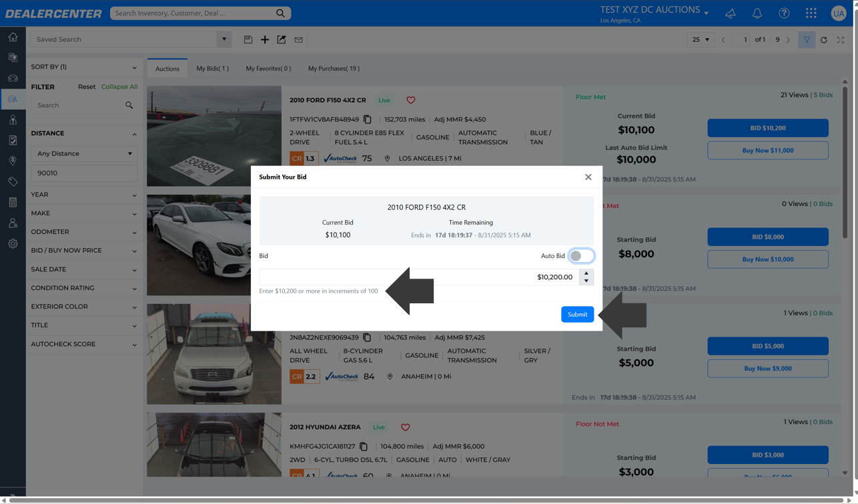The height and width of the screenshot is (504, 858).
Task: Click the magnifier icon in the top search bar
Action: click(281, 13)
